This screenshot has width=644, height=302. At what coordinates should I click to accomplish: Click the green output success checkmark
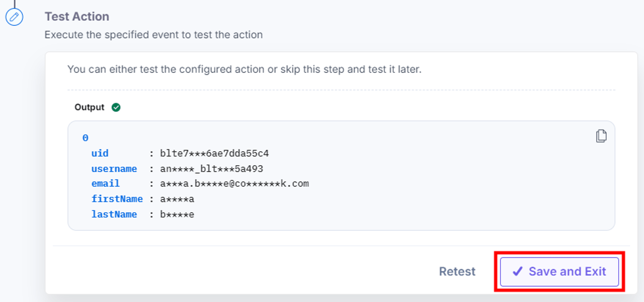(x=116, y=107)
